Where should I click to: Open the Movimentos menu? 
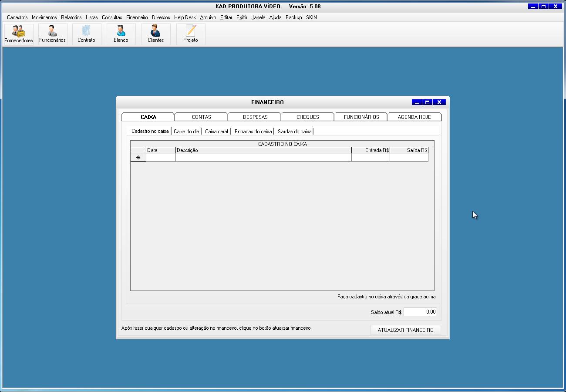pyautogui.click(x=44, y=17)
